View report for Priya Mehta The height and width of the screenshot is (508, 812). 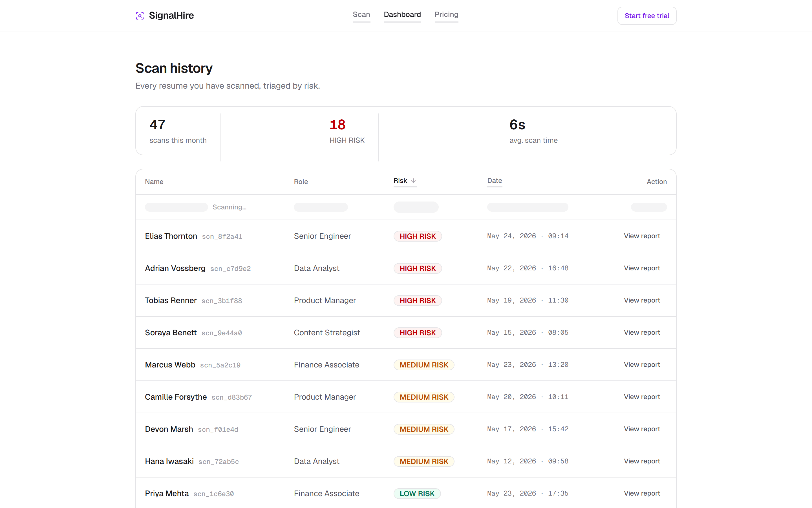[x=642, y=493]
